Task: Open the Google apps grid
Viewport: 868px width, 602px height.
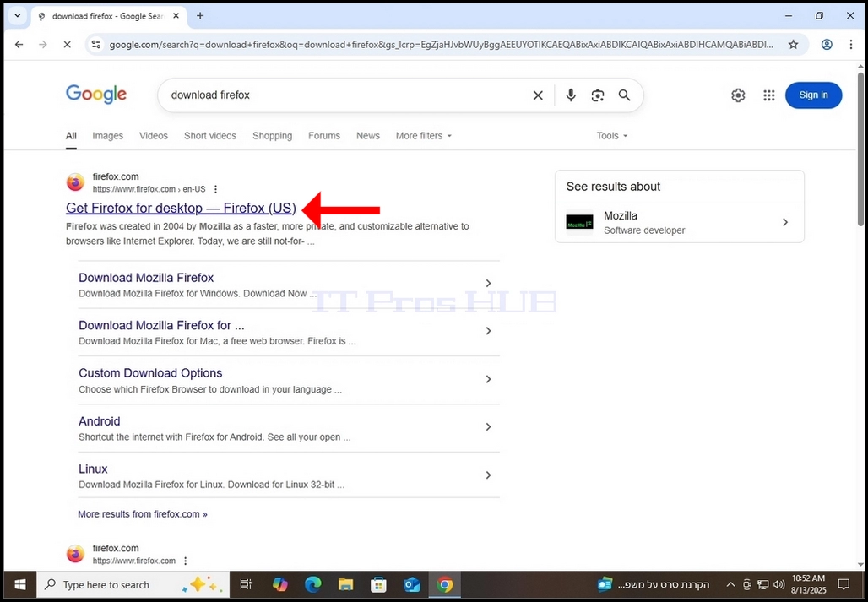Action: (769, 95)
